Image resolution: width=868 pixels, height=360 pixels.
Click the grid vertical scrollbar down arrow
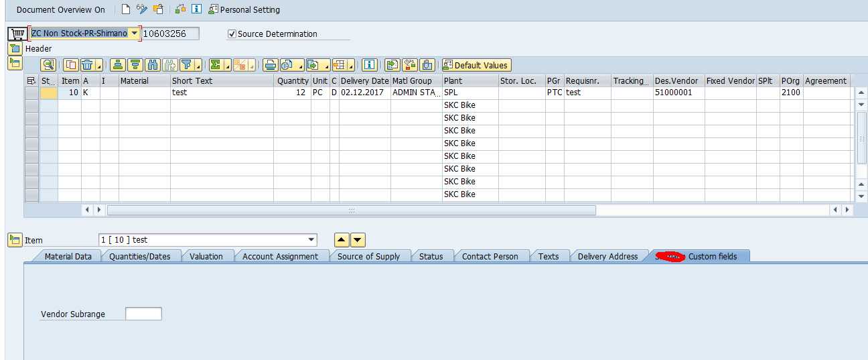click(x=861, y=196)
